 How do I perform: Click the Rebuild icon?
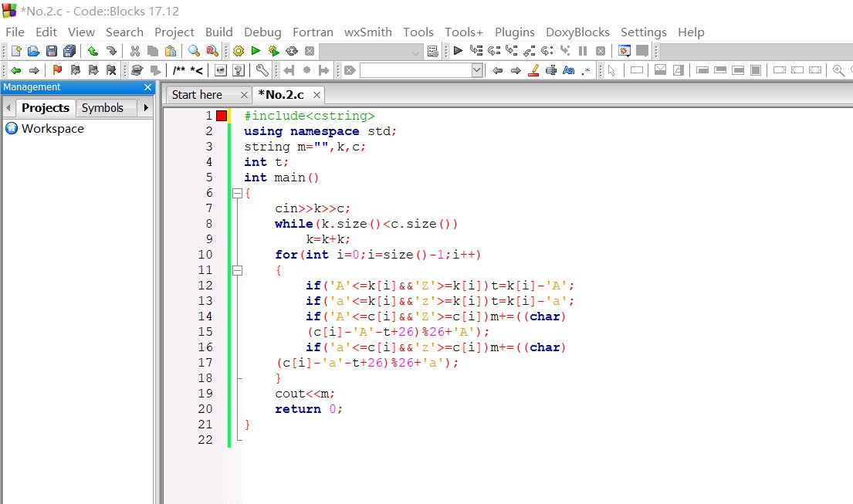pos(292,51)
